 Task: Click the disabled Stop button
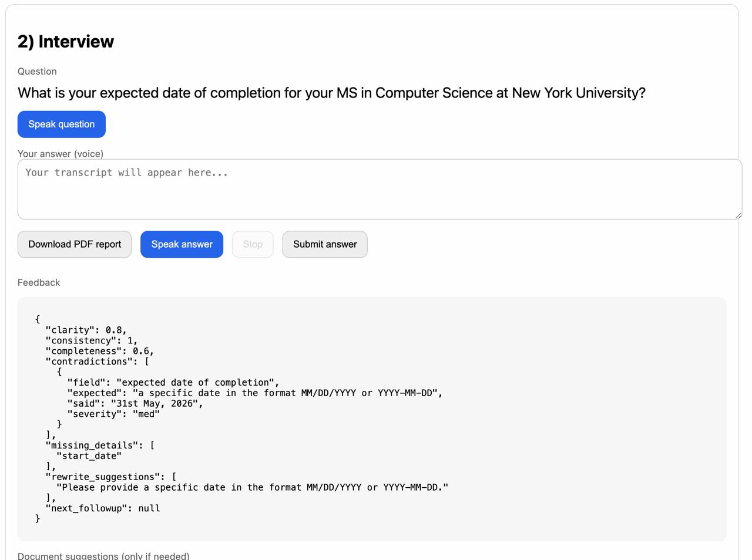click(x=253, y=244)
